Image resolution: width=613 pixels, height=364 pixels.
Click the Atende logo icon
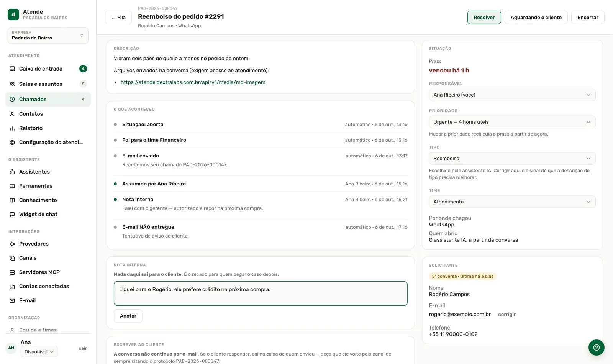coord(13,15)
